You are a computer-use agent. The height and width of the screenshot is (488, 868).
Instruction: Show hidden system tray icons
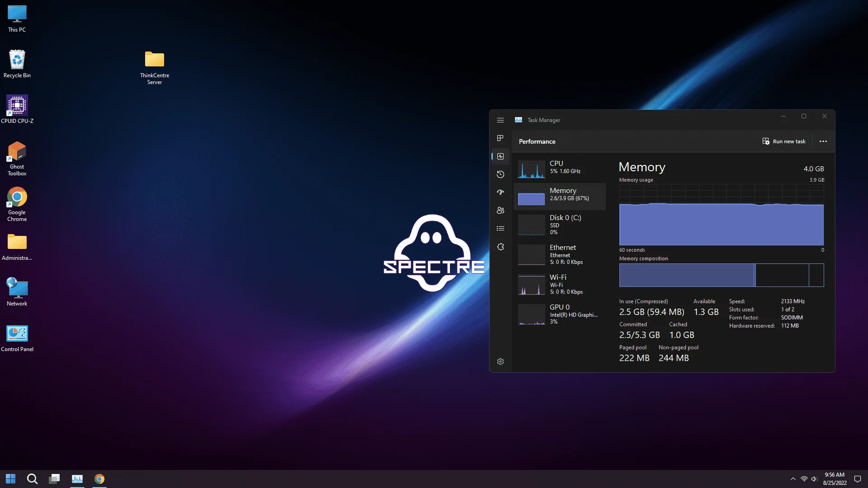click(793, 479)
